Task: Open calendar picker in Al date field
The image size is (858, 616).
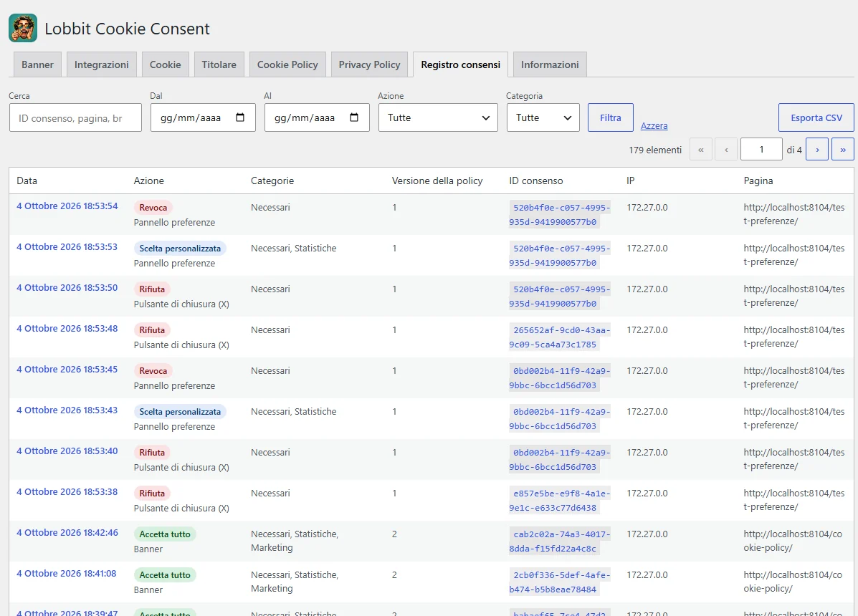Action: [x=354, y=117]
